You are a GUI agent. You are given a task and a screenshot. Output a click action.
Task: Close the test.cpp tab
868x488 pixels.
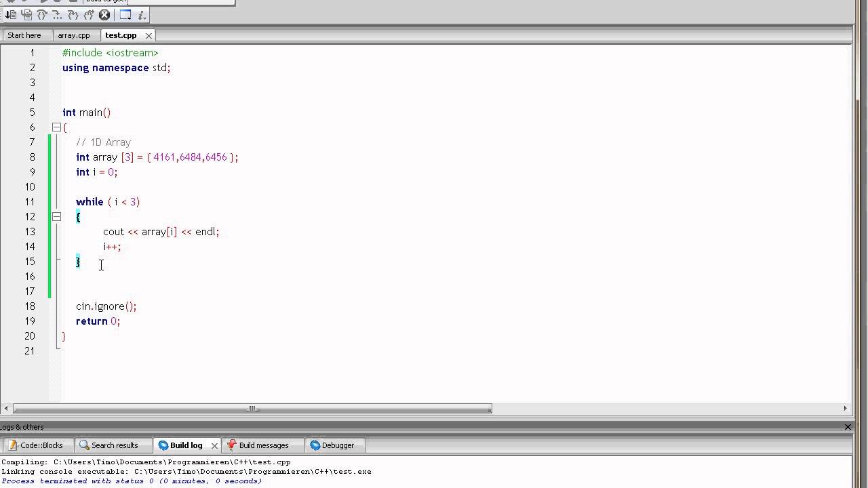pos(149,35)
